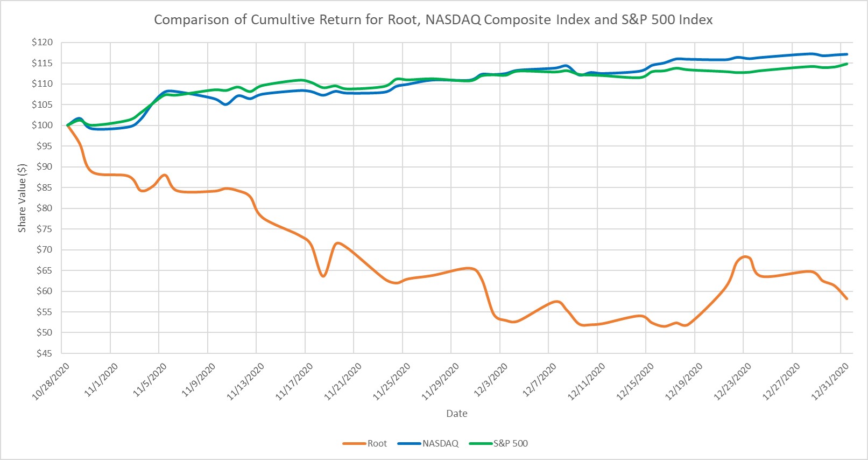
Task: Click the 12/3/2020 date axis label
Action: [491, 380]
